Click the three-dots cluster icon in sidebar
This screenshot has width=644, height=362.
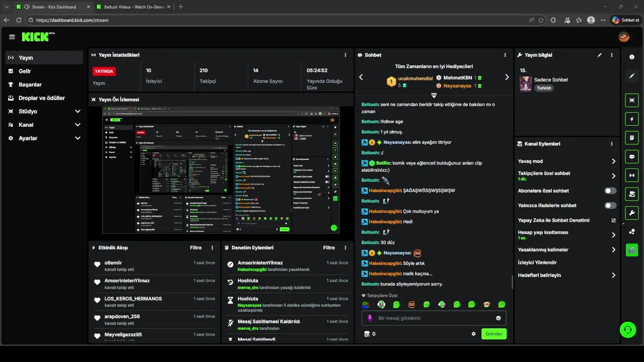pyautogui.click(x=632, y=231)
